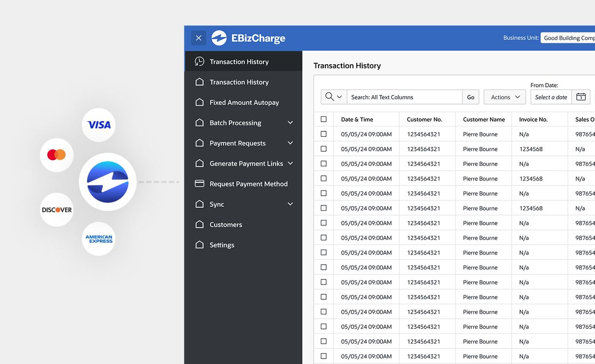Expand the Payment Requests chevron
This screenshot has width=595, height=364.
pos(290,143)
